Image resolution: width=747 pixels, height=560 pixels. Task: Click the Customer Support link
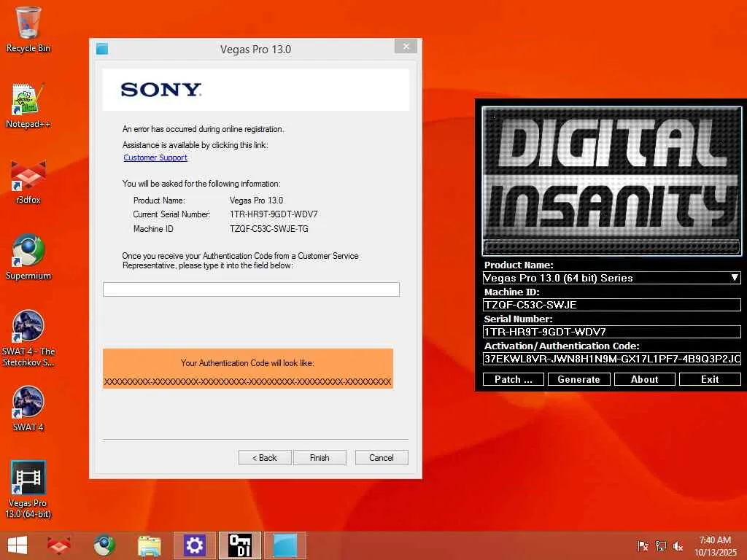[155, 157]
